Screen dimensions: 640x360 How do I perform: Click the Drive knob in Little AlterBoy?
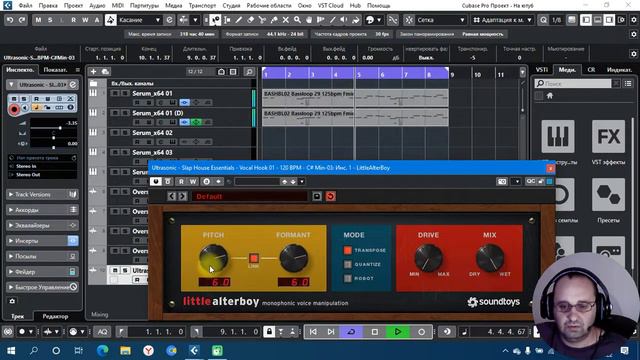[428, 258]
